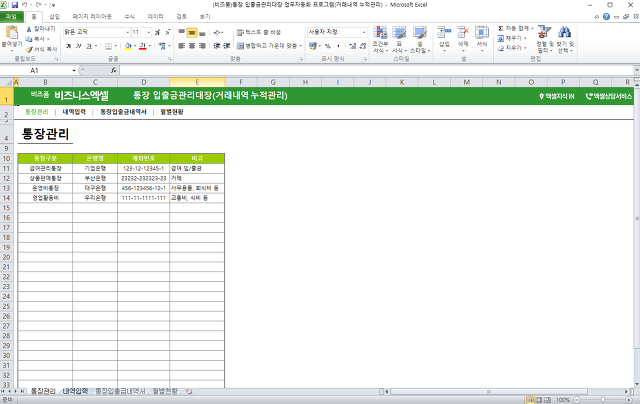This screenshot has width=640, height=404.
Task: Switch to the View (보기) ribbon tab
Action: [204, 17]
